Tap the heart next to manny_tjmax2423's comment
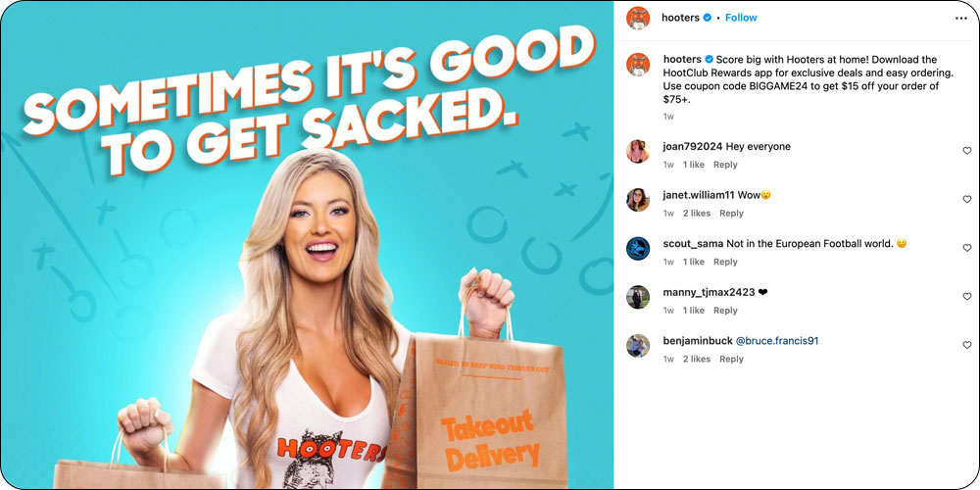 coord(967,296)
